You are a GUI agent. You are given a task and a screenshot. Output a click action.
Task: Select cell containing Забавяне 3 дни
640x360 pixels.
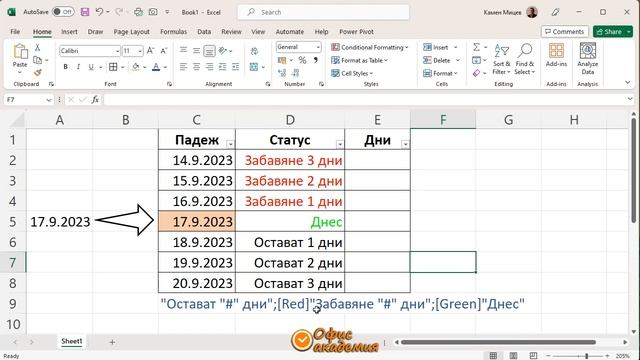[290, 160]
